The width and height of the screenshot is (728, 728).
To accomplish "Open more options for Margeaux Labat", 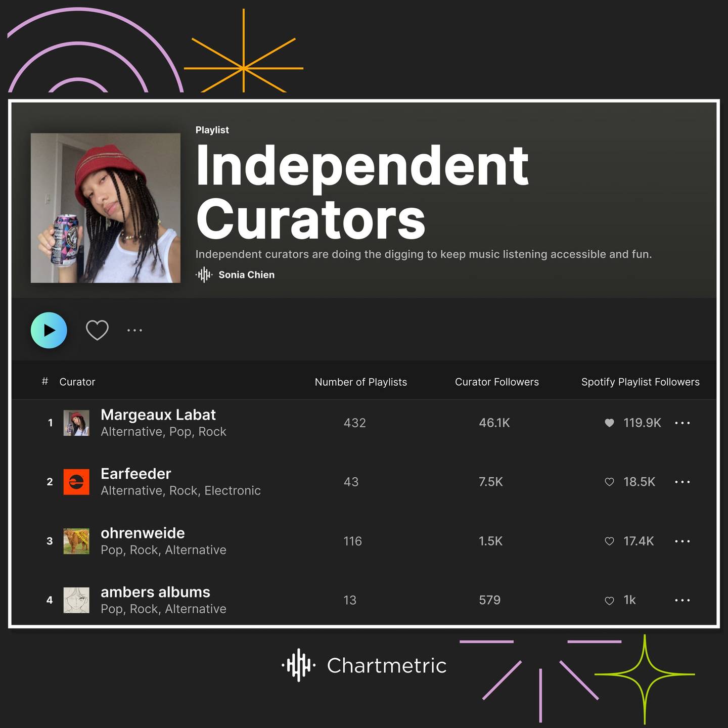I will [682, 423].
